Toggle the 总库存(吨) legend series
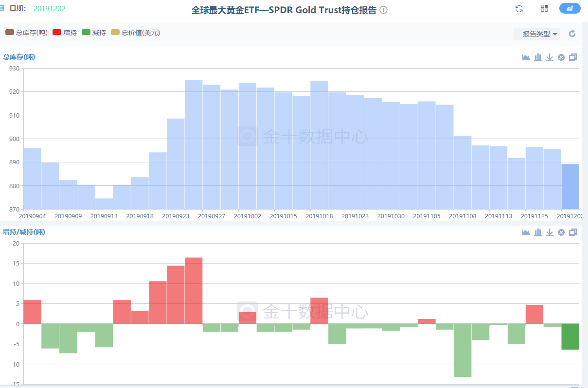The image size is (588, 388). tap(26, 33)
